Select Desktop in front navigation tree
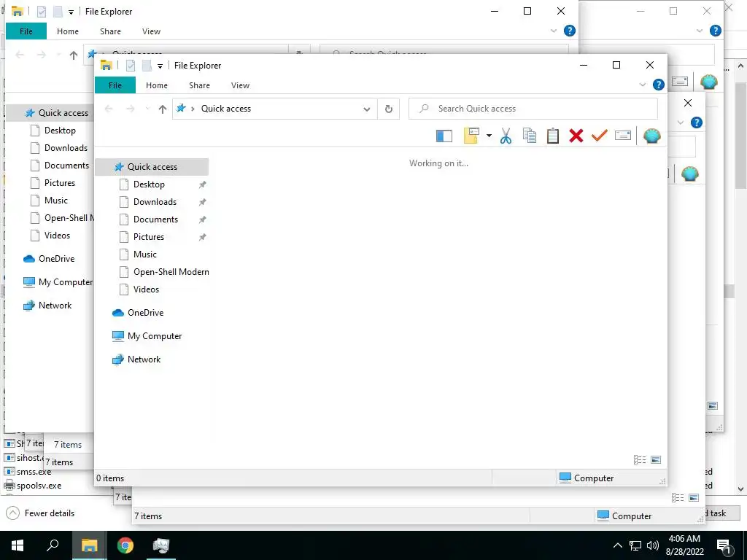747x560 pixels. click(x=149, y=184)
